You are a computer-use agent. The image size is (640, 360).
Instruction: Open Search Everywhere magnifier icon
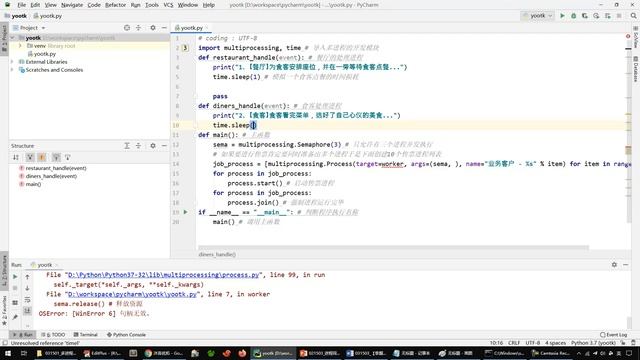[x=633, y=16]
